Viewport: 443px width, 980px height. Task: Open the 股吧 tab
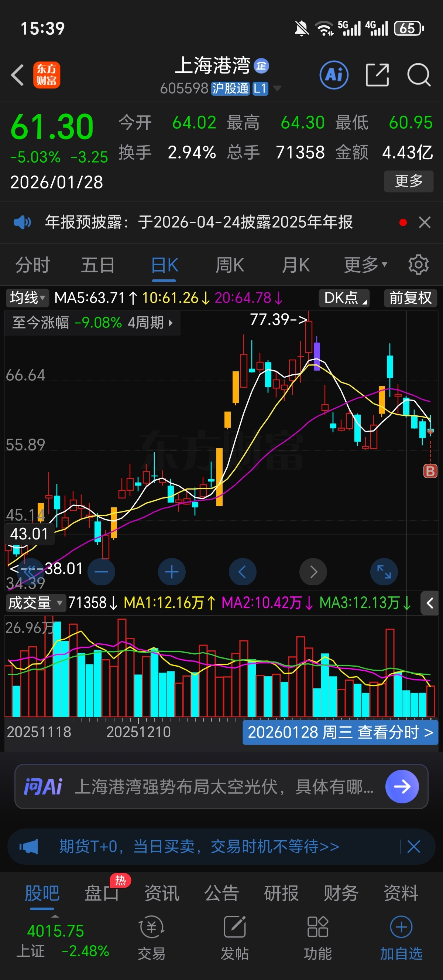click(x=42, y=893)
